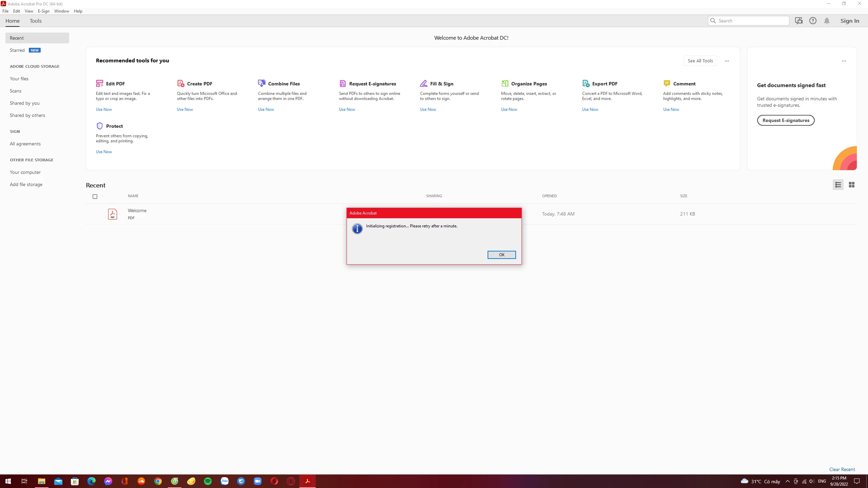Click the Welcome PDF file icon

112,214
